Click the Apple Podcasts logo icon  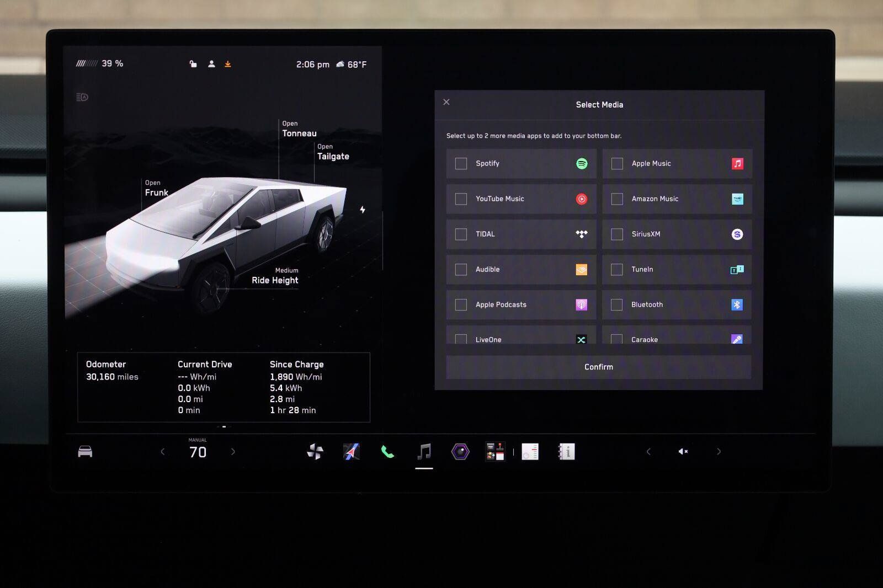(582, 305)
